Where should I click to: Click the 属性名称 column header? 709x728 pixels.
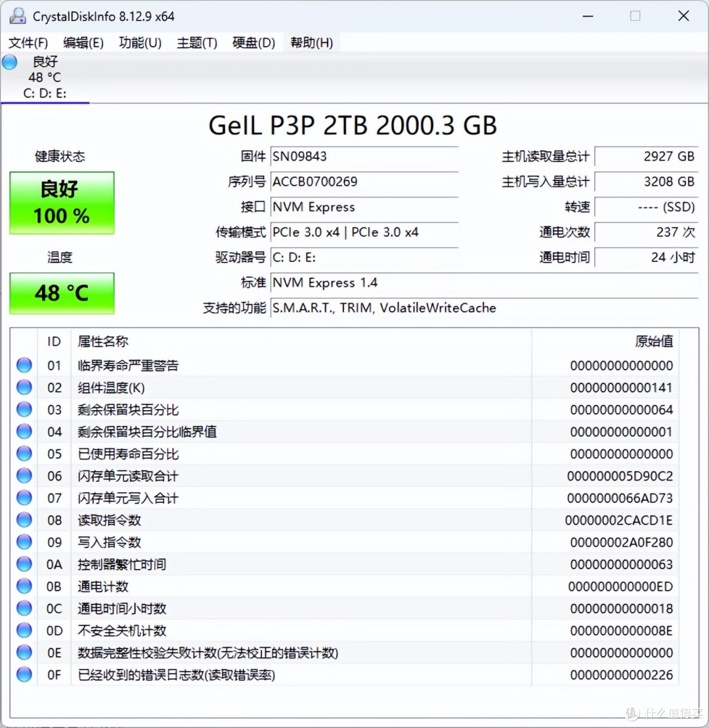point(301,342)
